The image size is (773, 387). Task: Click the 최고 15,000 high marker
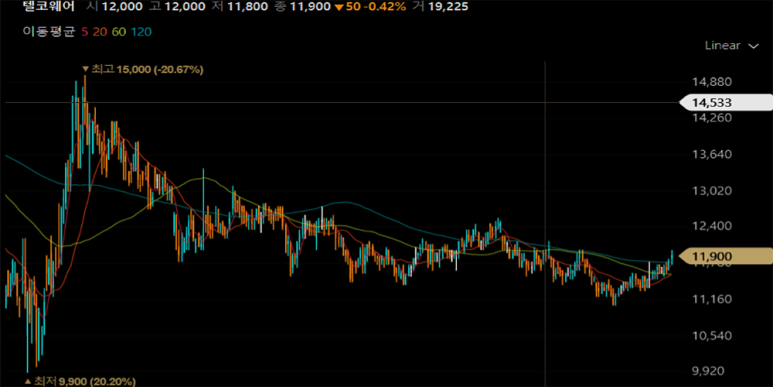click(142, 70)
